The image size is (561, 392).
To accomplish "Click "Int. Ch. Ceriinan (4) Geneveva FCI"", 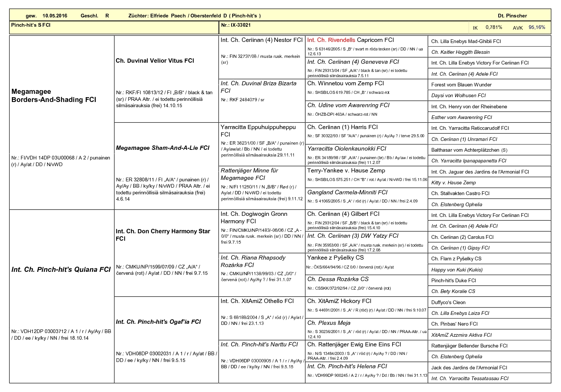I will 353,62.
